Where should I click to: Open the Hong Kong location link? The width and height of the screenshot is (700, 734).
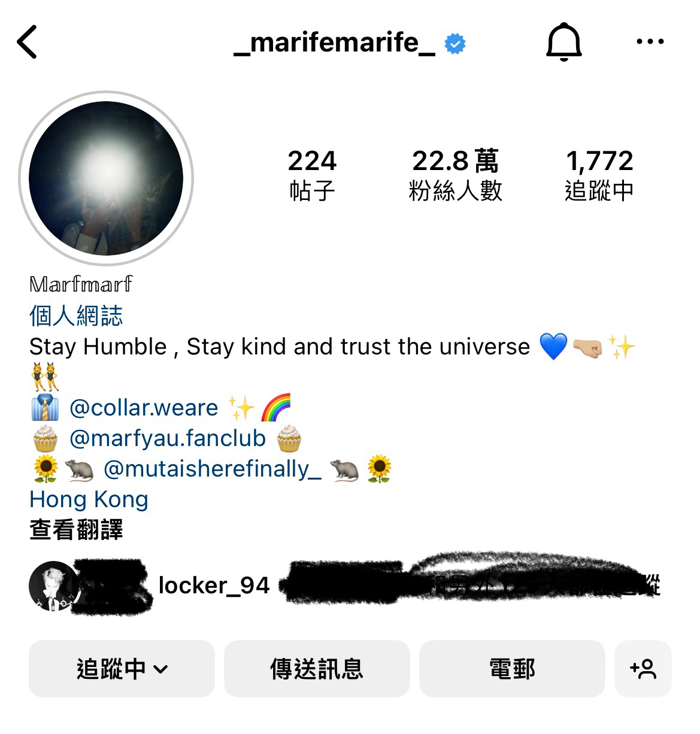[x=89, y=499]
